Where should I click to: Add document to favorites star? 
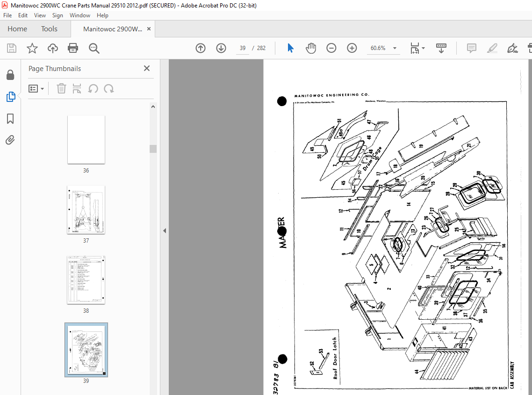[32, 48]
